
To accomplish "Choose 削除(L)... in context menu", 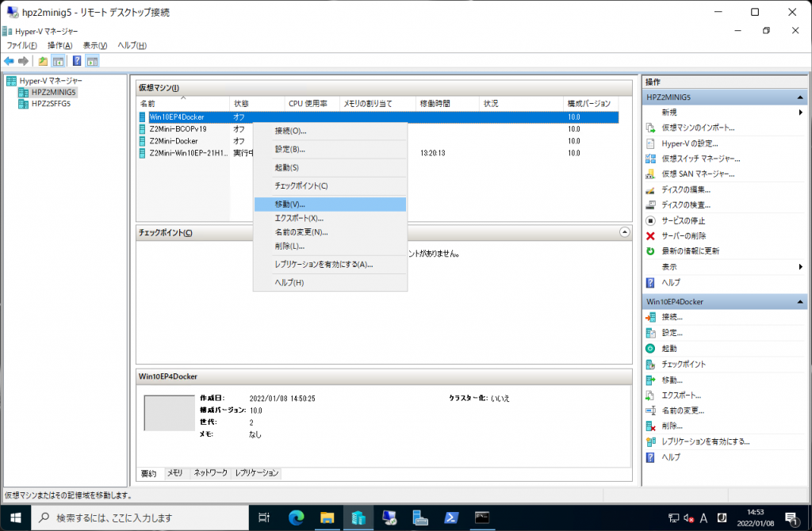I will (x=330, y=246).
